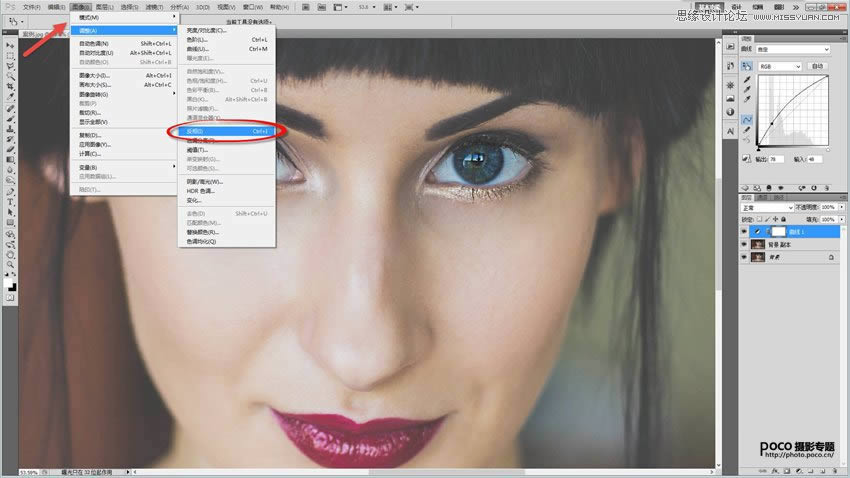Screen dimensions: 850x478
Task: Select the Move tool in toolbox
Action: pos(10,45)
